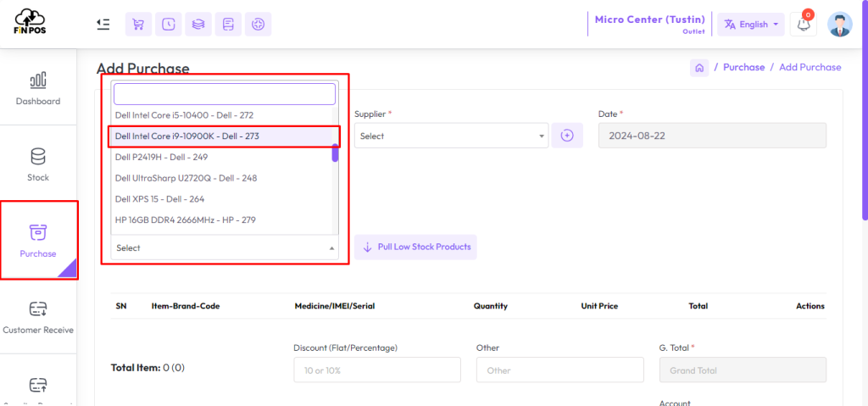The image size is (868, 406).
Task: Click the Other amount field
Action: [x=560, y=370]
